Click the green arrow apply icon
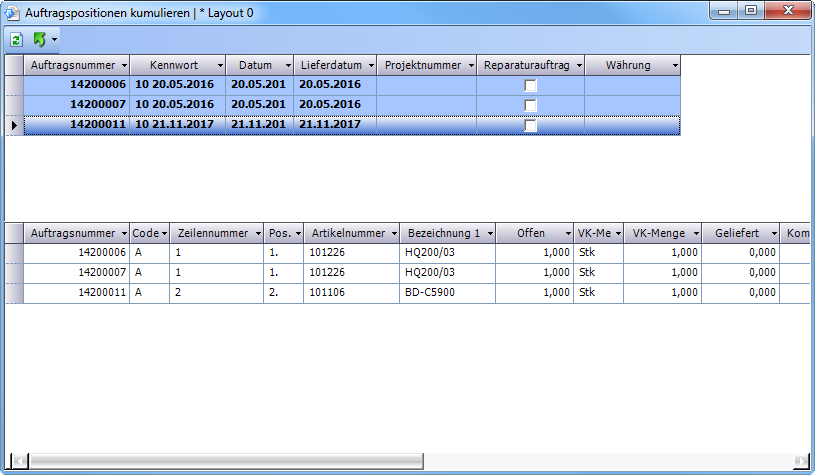 click(x=39, y=39)
